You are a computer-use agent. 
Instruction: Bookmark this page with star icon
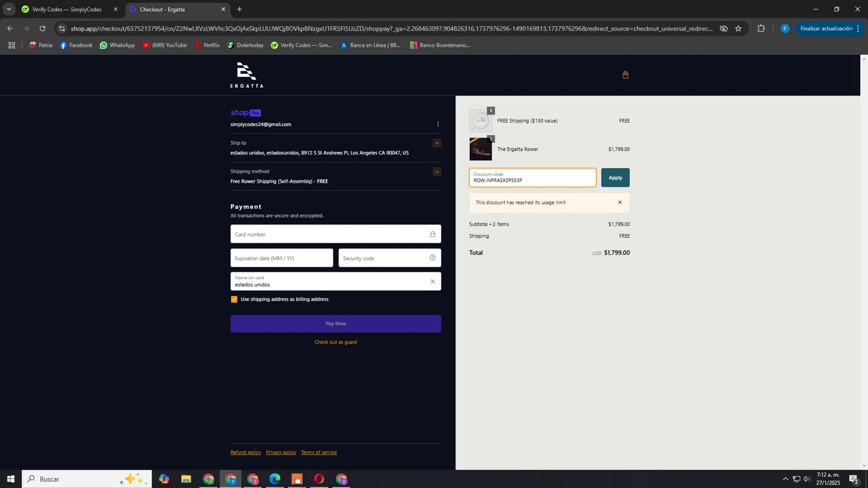[x=738, y=28]
